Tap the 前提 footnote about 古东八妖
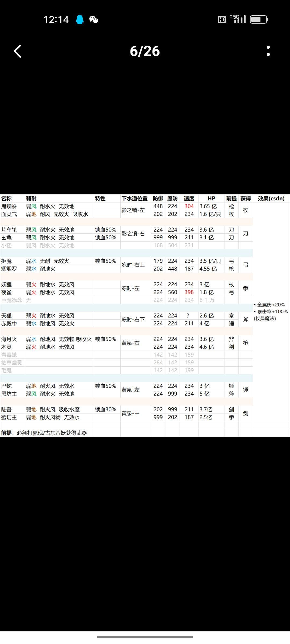 point(44,433)
